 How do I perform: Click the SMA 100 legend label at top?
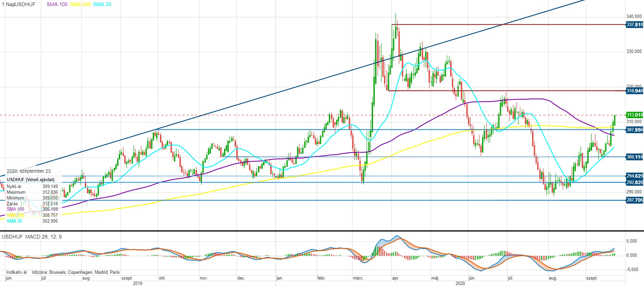tap(57, 4)
